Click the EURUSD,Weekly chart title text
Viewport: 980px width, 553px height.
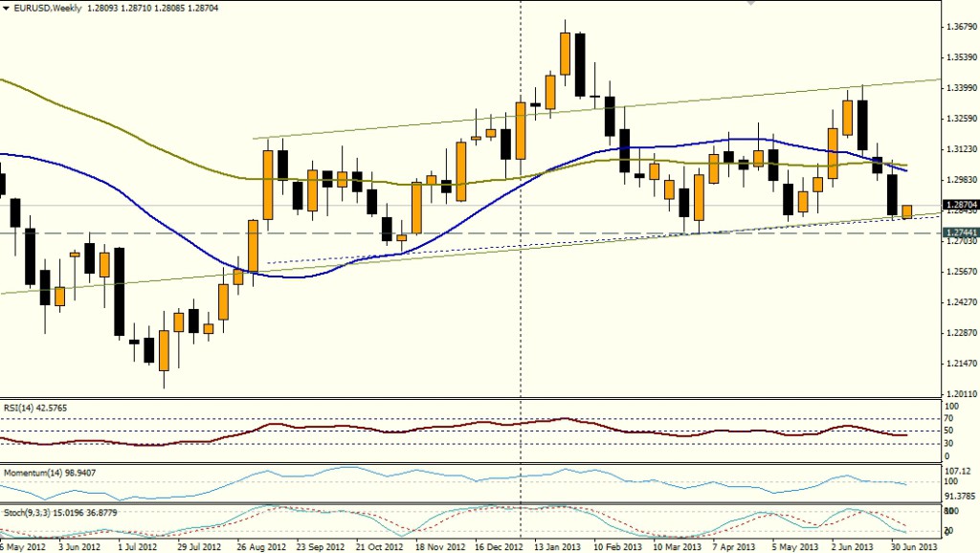pos(46,7)
